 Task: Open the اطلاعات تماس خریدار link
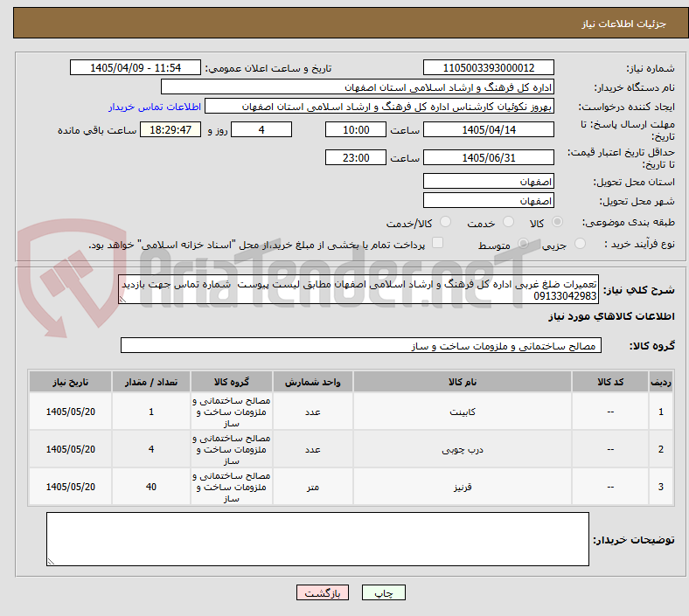point(155,107)
